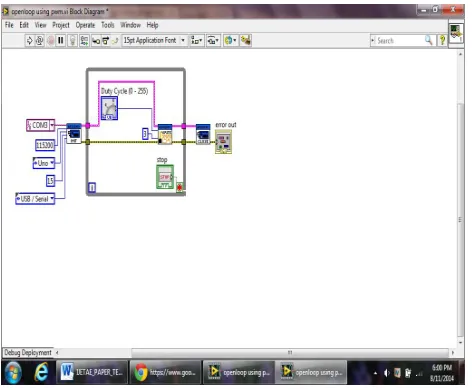Open the Uno board type dropdown
The height and width of the screenshot is (390, 472).
[44, 163]
